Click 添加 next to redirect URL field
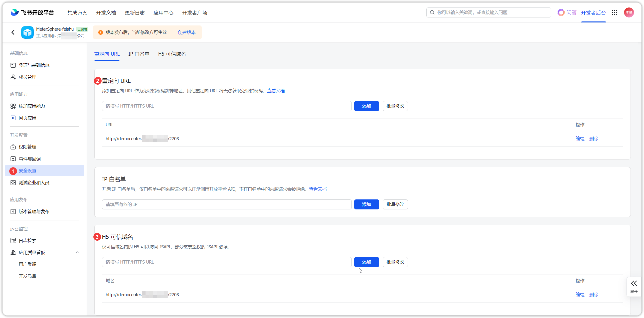644x318 pixels. tap(366, 106)
